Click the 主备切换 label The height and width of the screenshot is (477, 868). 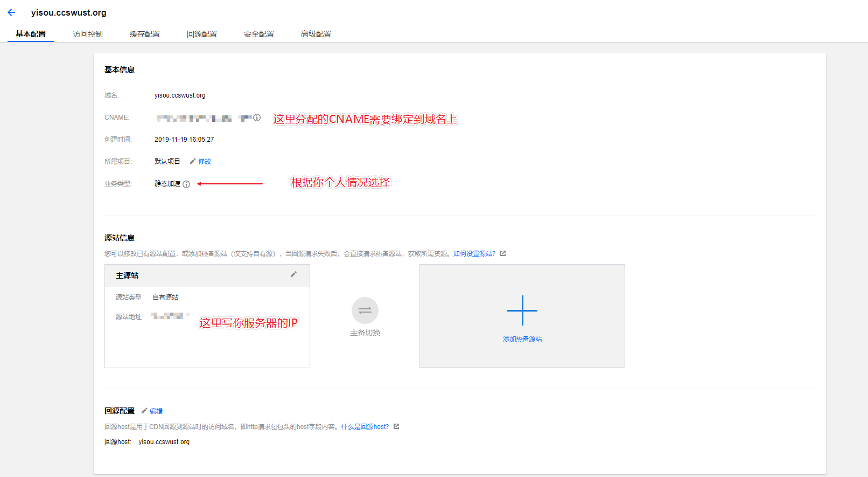pyautogui.click(x=365, y=333)
